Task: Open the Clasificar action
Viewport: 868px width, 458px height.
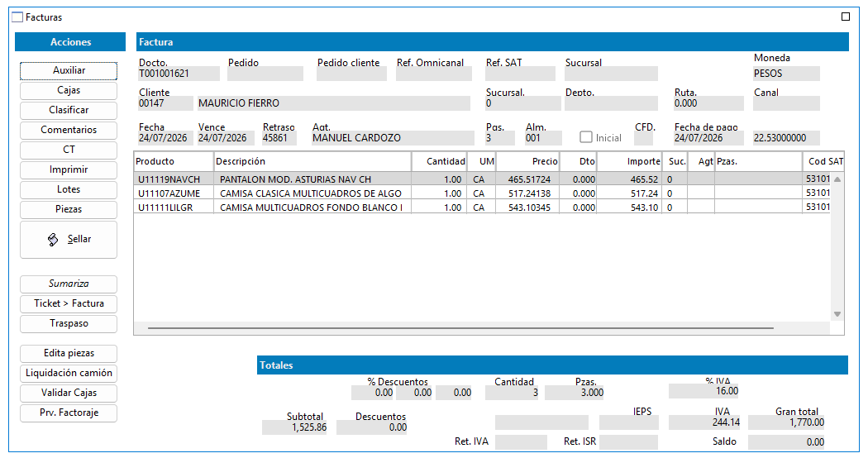Action: [69, 110]
